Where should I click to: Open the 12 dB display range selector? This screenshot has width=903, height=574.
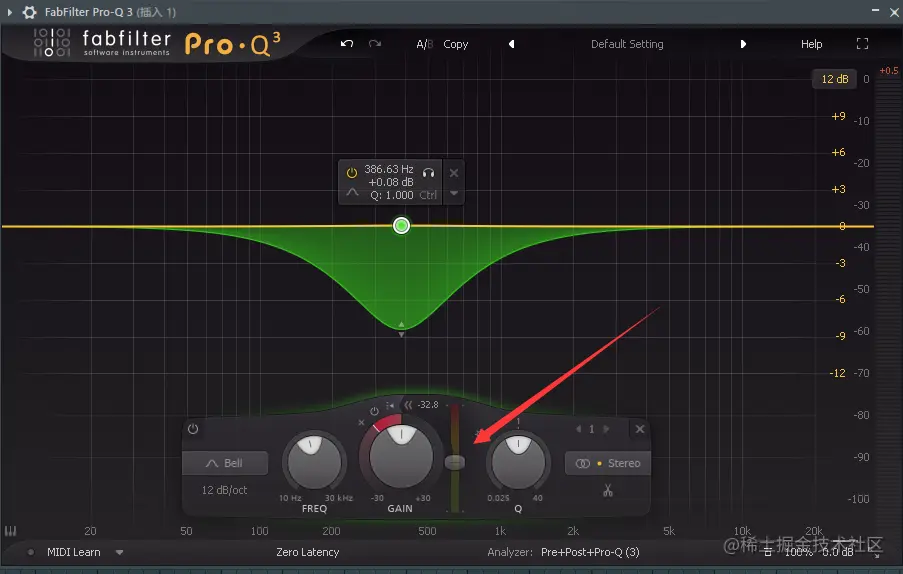[x=834, y=79]
